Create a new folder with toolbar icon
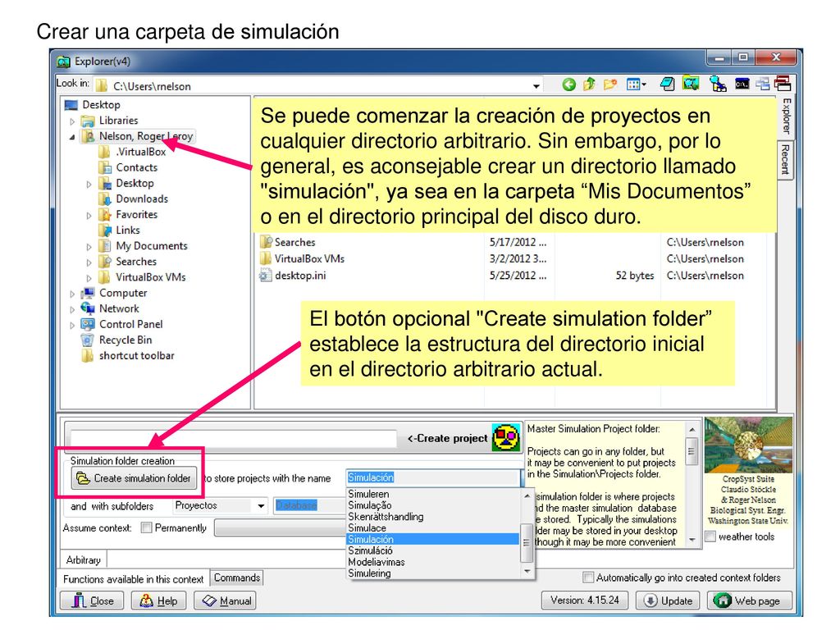Viewport: 840px width, 630px height. click(609, 84)
